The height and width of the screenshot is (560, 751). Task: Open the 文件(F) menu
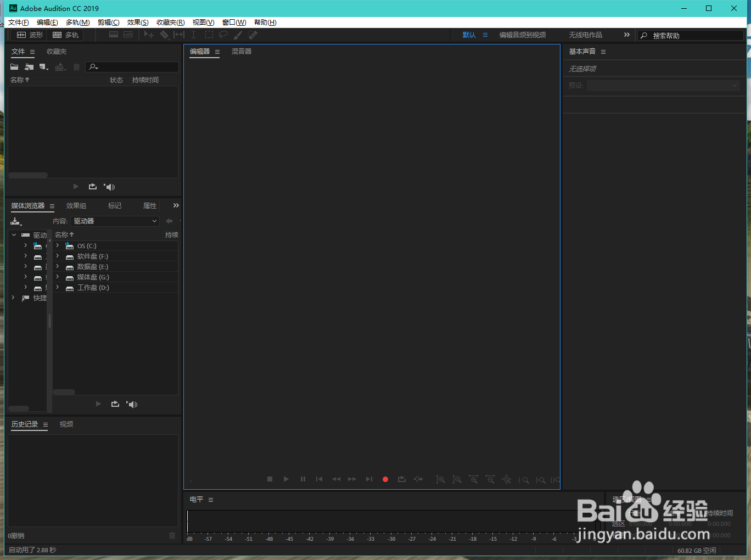[x=19, y=23]
